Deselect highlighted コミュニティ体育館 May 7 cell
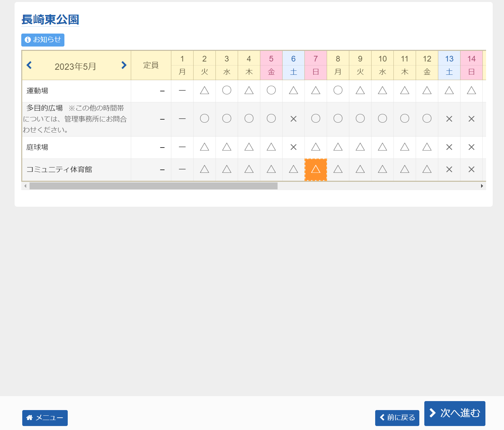 coord(316,169)
